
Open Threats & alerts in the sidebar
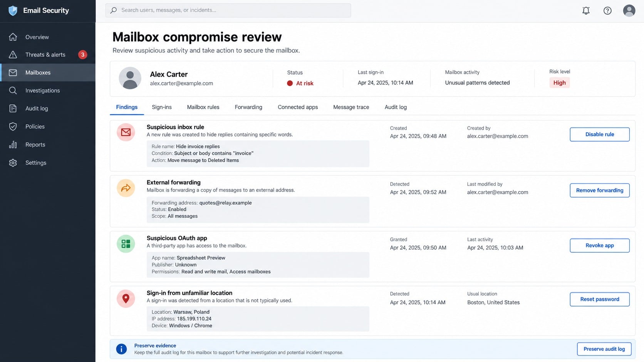48,55
